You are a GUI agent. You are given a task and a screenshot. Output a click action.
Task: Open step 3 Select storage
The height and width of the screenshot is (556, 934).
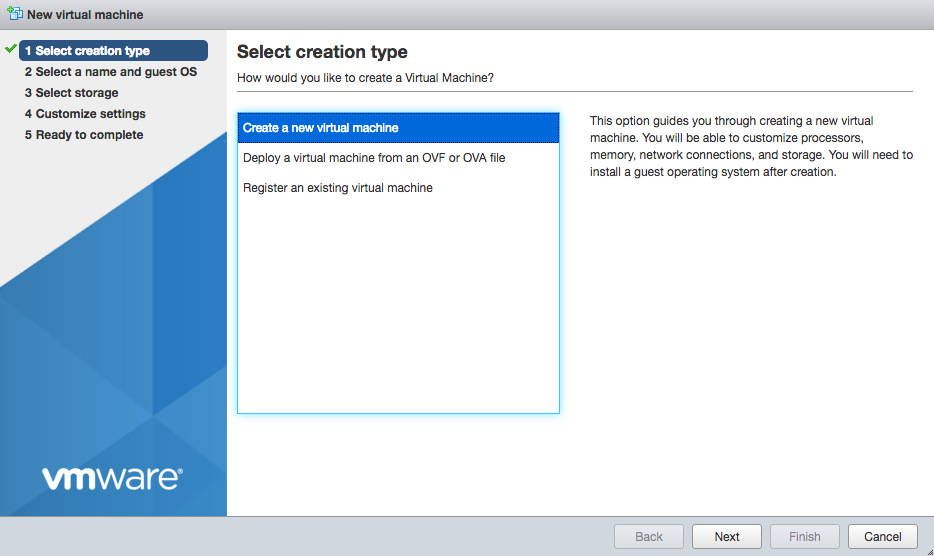(71, 93)
